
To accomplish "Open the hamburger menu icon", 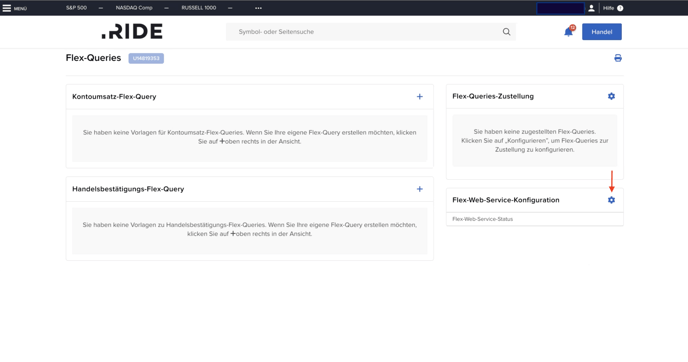I will click(7, 8).
